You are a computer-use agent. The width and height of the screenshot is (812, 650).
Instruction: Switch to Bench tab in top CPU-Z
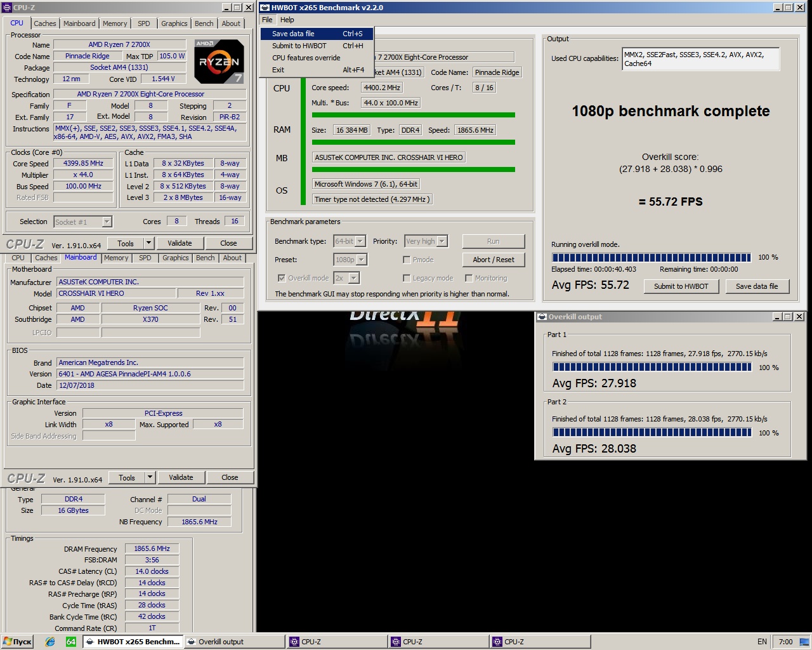point(204,23)
